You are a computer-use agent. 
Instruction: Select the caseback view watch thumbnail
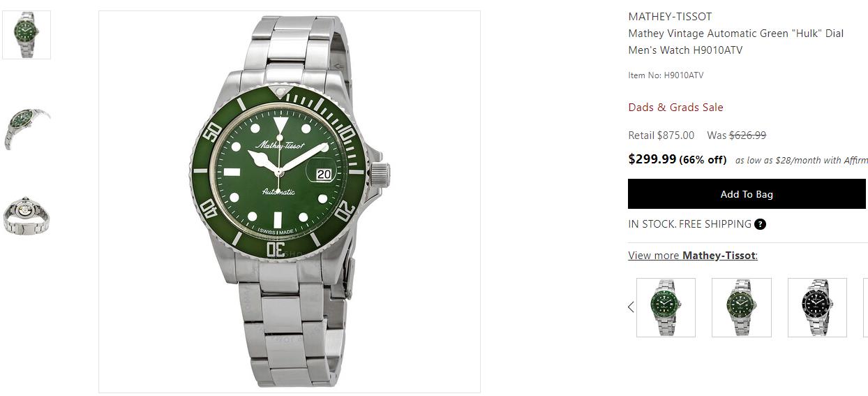point(27,215)
